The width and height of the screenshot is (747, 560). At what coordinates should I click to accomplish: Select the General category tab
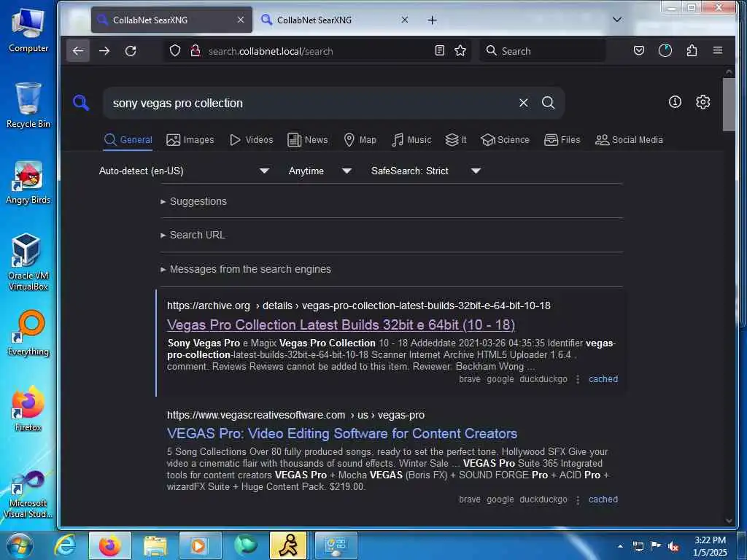(x=128, y=140)
